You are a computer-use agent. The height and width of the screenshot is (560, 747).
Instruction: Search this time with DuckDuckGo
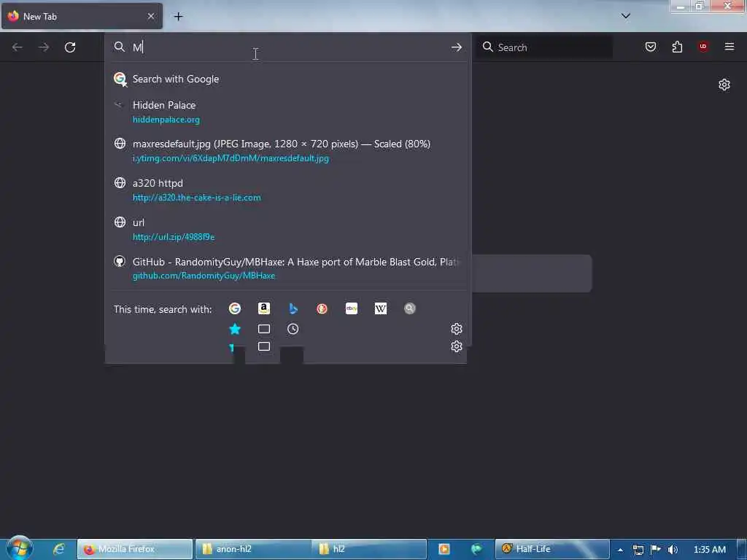tap(322, 308)
